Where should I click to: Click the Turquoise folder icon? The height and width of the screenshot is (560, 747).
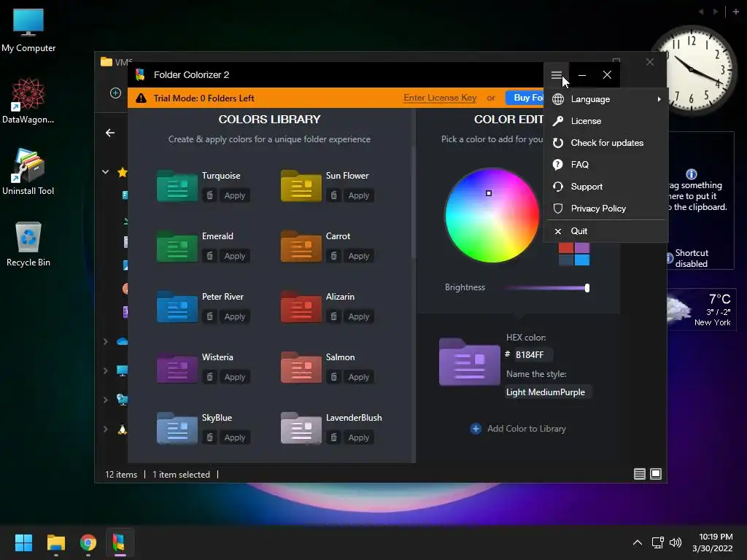[x=177, y=186]
